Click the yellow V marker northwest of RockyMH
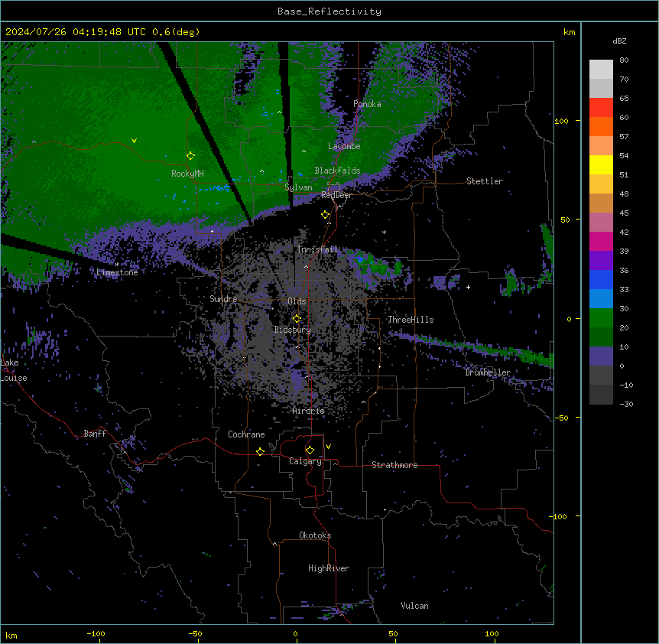The image size is (659, 644). [x=134, y=141]
